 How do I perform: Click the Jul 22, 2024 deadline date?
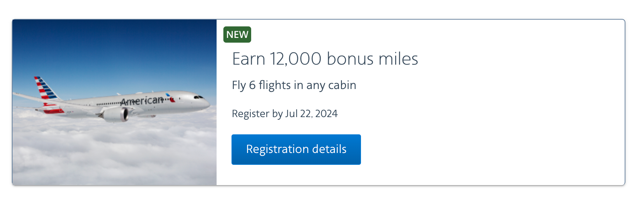coord(311,114)
